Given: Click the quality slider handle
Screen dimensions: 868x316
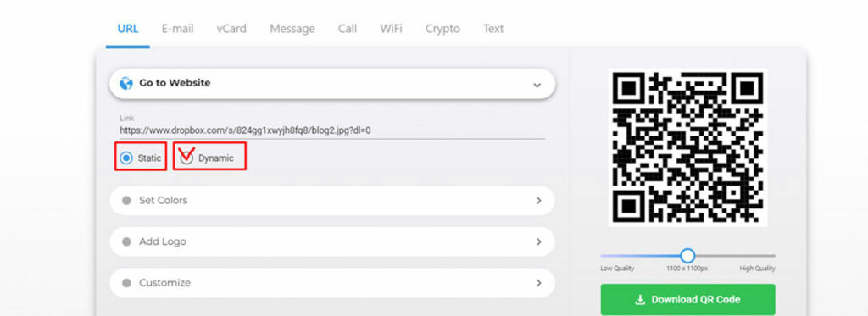Looking at the screenshot, I should pyautogui.click(x=687, y=256).
